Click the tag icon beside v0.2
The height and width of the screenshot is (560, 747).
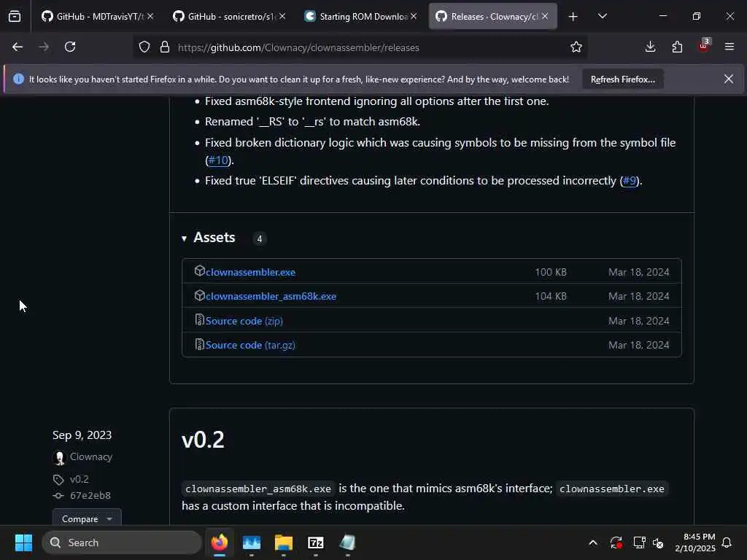58,480
